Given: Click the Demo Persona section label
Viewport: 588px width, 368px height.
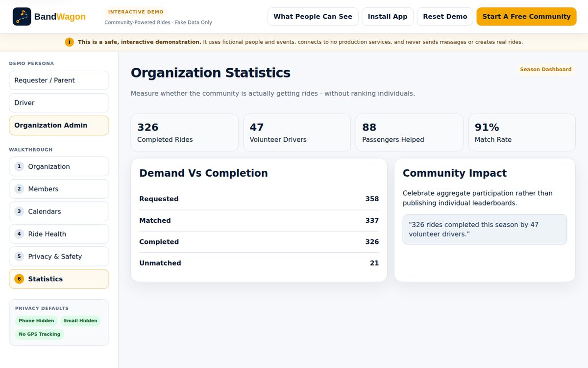Looking at the screenshot, I should tap(31, 63).
